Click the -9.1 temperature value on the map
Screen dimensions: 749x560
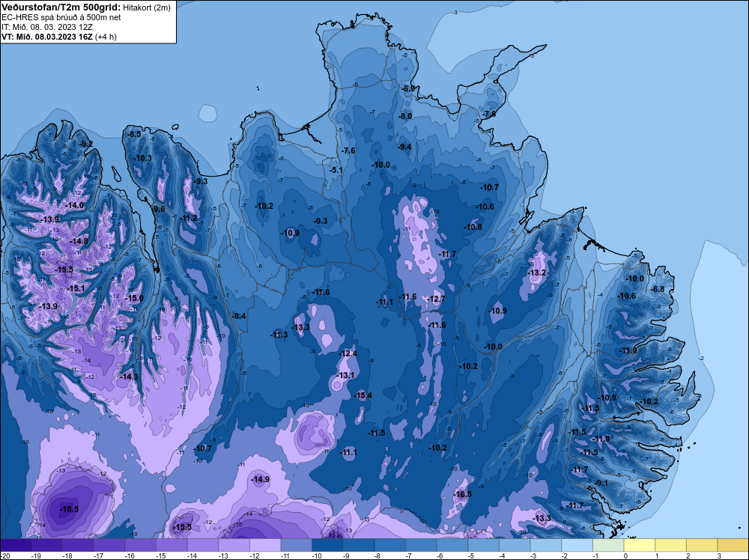[x=601, y=483]
